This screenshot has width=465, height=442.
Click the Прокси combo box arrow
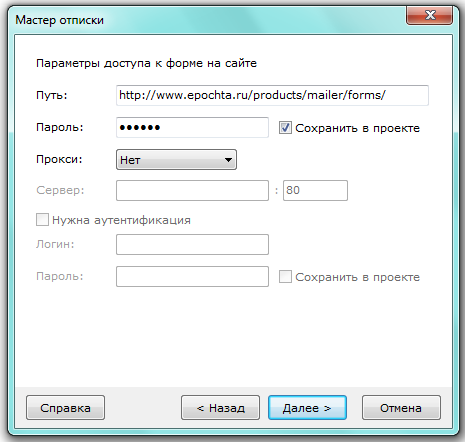tap(228, 160)
